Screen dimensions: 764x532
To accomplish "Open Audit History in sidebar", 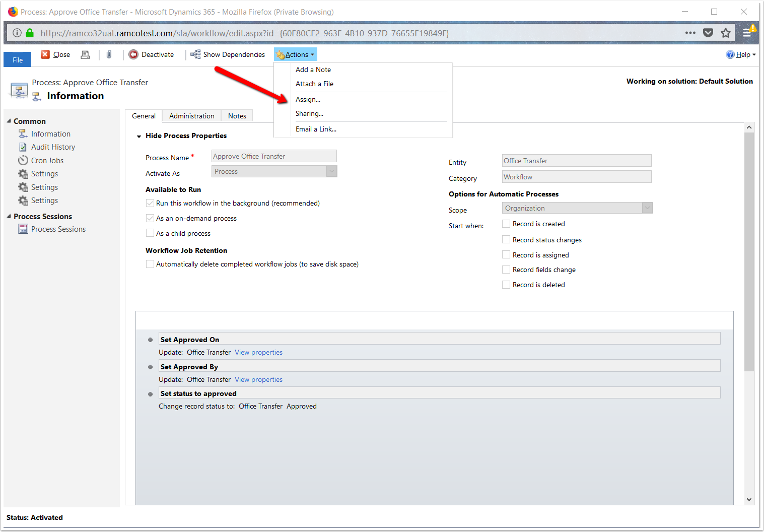I will click(53, 147).
